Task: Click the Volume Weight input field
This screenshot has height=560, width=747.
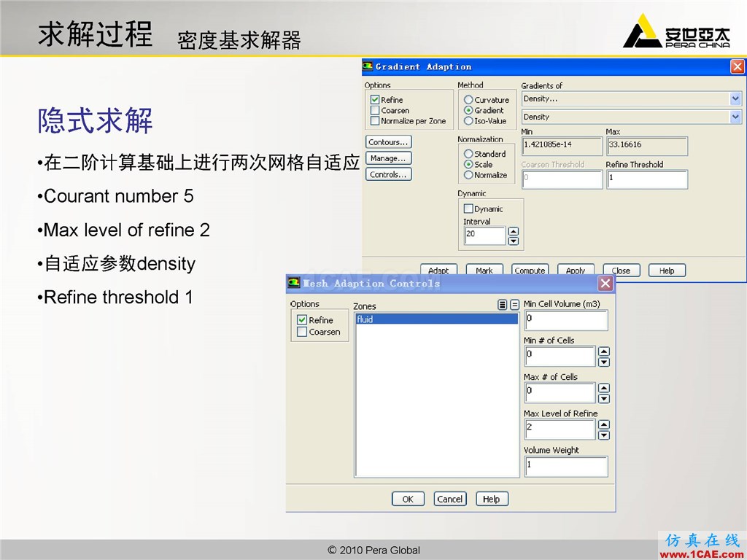Action: pos(566,466)
